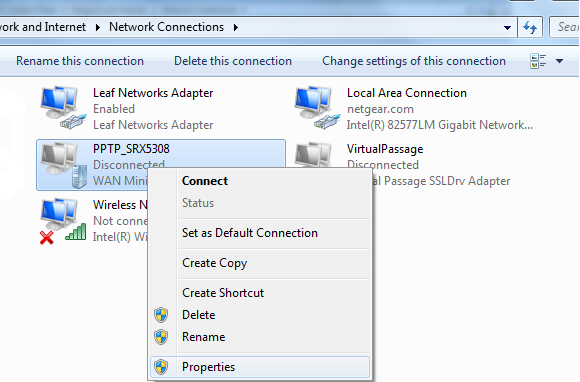
Task: Expand the arrow after Network Connections breadcrumb
Action: coord(236,27)
